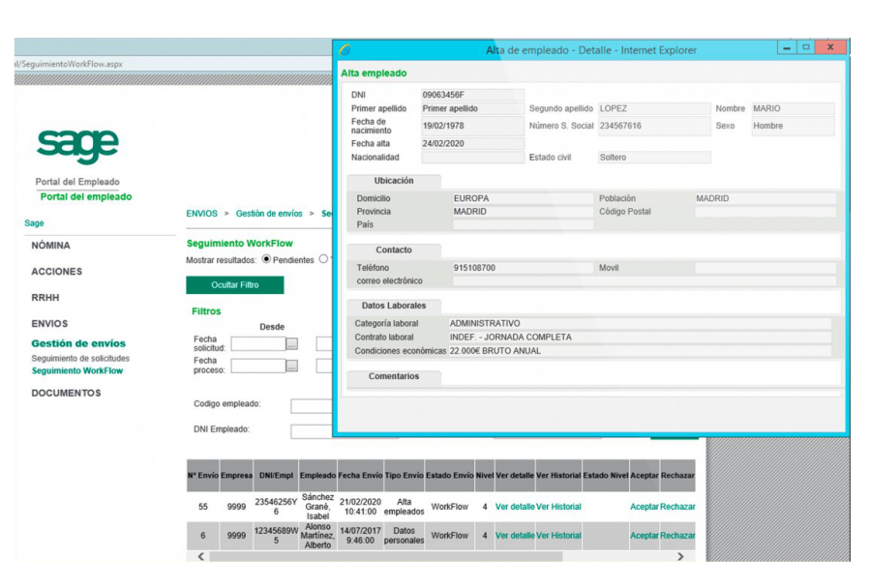The height and width of the screenshot is (588, 871).
Task: Click right arrow of table horizontal scrollbar
Action: tap(680, 556)
